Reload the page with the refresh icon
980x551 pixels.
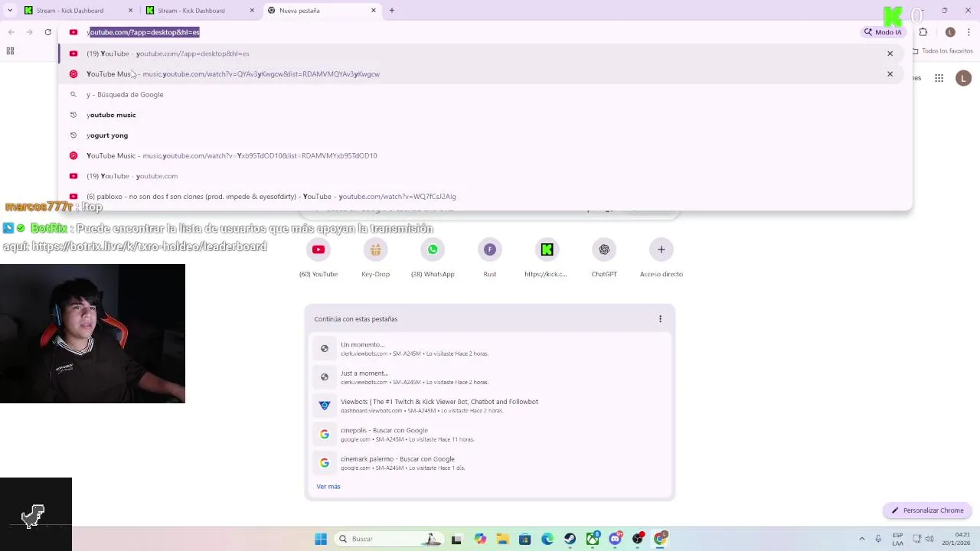pyautogui.click(x=48, y=32)
